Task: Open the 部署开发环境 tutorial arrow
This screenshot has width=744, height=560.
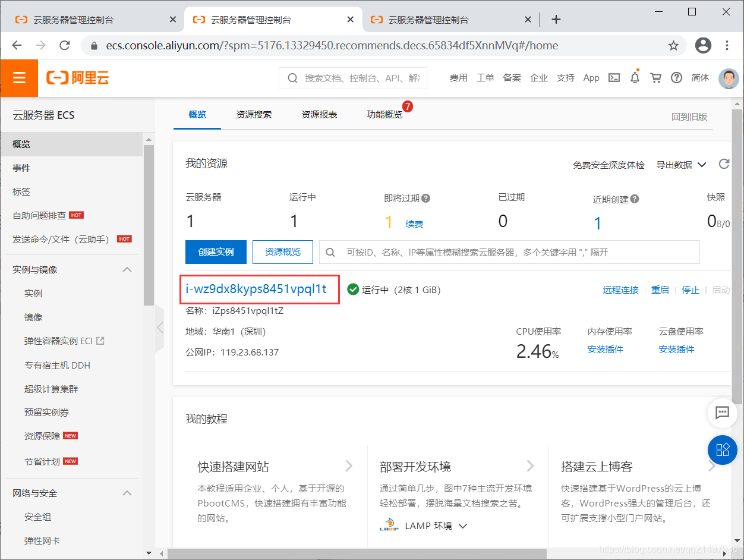Action: coord(530,465)
